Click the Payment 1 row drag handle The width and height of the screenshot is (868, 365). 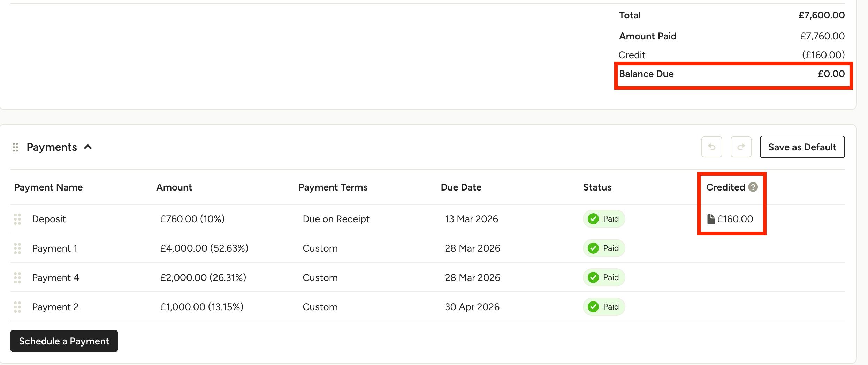(17, 248)
